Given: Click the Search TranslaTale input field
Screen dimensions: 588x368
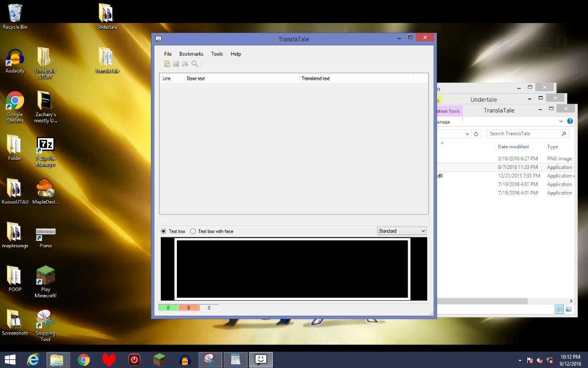Looking at the screenshot, I should (523, 133).
